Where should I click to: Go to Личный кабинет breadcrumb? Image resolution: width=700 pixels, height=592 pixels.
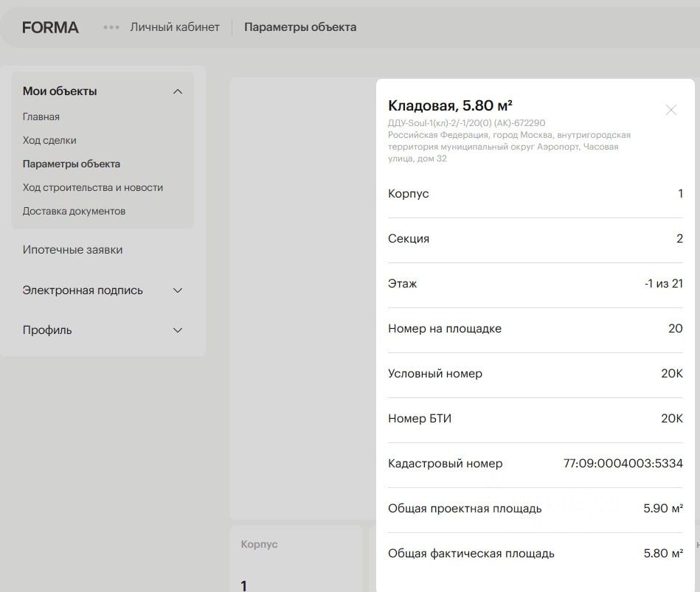pyautogui.click(x=175, y=27)
